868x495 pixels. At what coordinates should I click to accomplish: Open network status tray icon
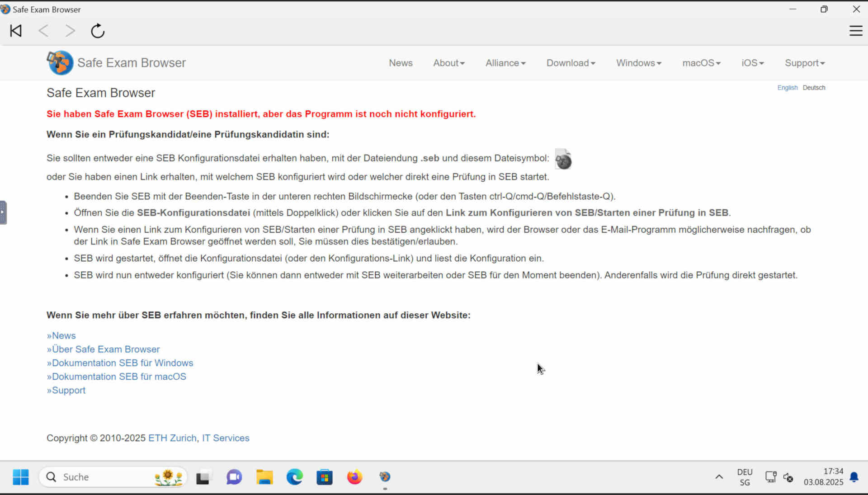(x=771, y=477)
